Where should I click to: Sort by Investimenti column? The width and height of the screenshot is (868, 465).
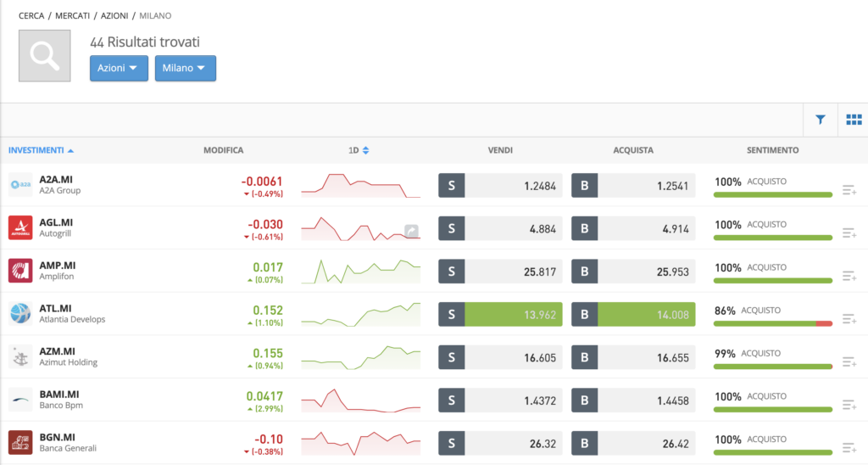(41, 150)
